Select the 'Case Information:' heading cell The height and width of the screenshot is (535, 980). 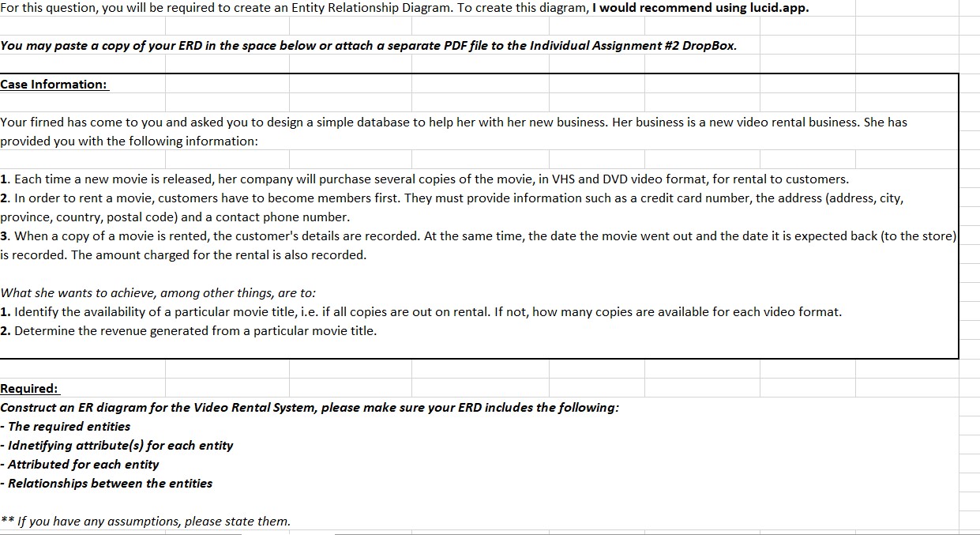click(x=54, y=84)
